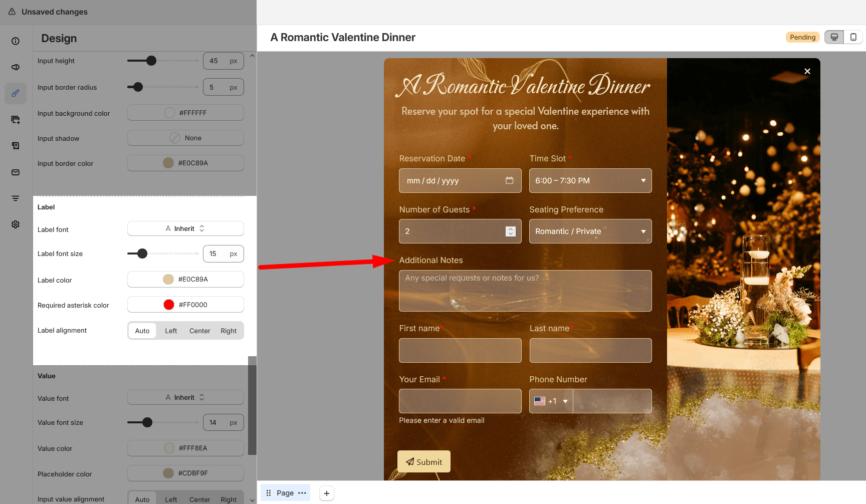Click the First name input field

coord(460,350)
